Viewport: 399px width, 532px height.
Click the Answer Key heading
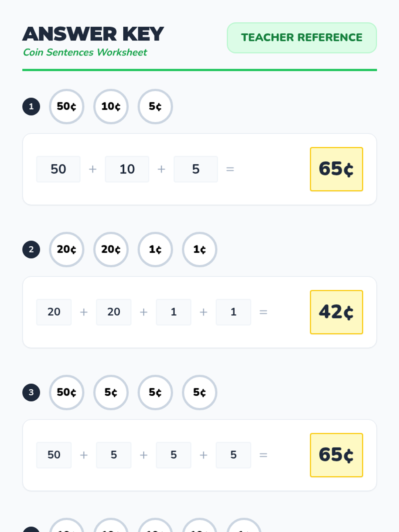(93, 34)
